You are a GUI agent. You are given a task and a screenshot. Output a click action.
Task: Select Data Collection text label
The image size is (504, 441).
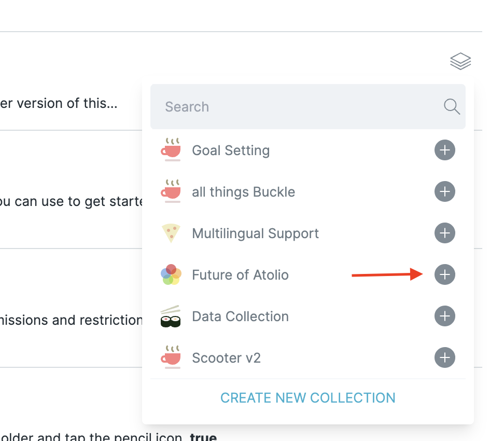point(240,316)
